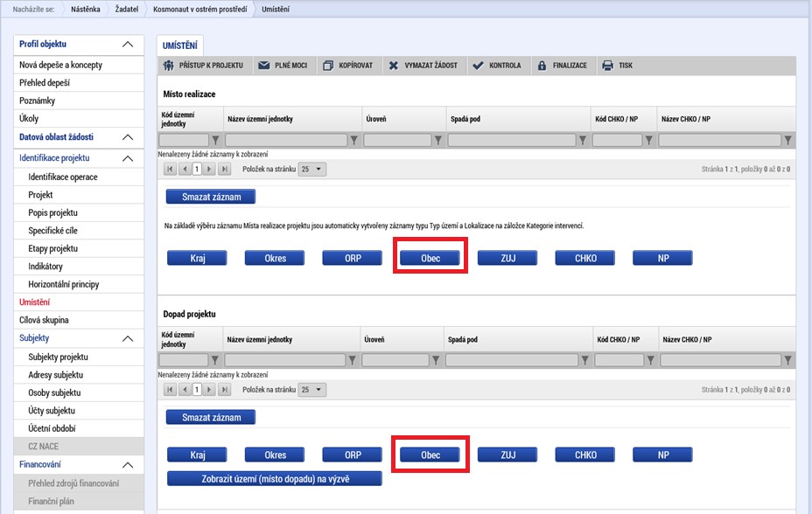The image size is (812, 514).
Task: Click Smazat záznam under Místo realizace
Action: tap(211, 197)
